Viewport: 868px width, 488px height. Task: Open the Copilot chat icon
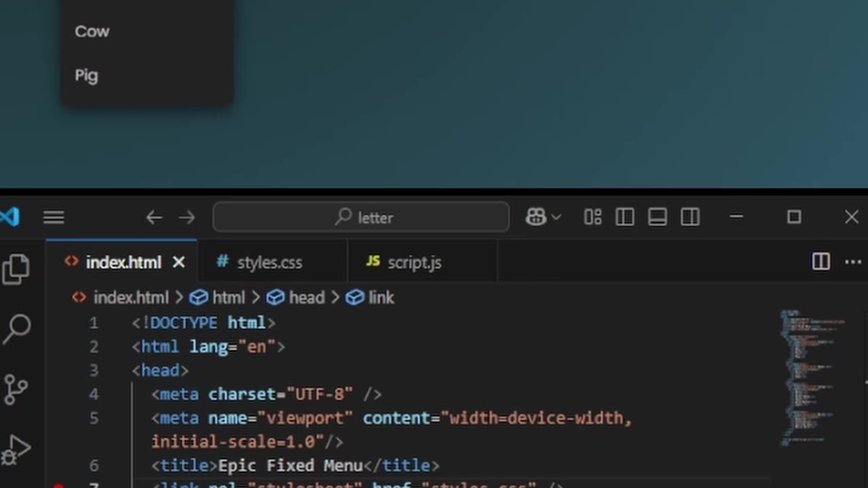536,217
